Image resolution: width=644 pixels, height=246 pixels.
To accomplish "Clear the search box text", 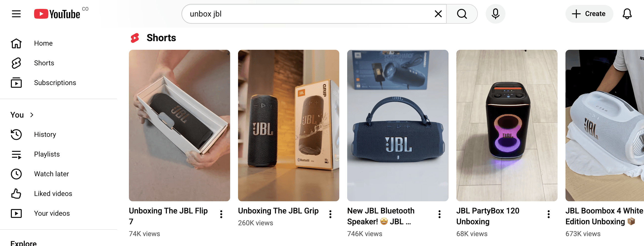I will pyautogui.click(x=438, y=14).
